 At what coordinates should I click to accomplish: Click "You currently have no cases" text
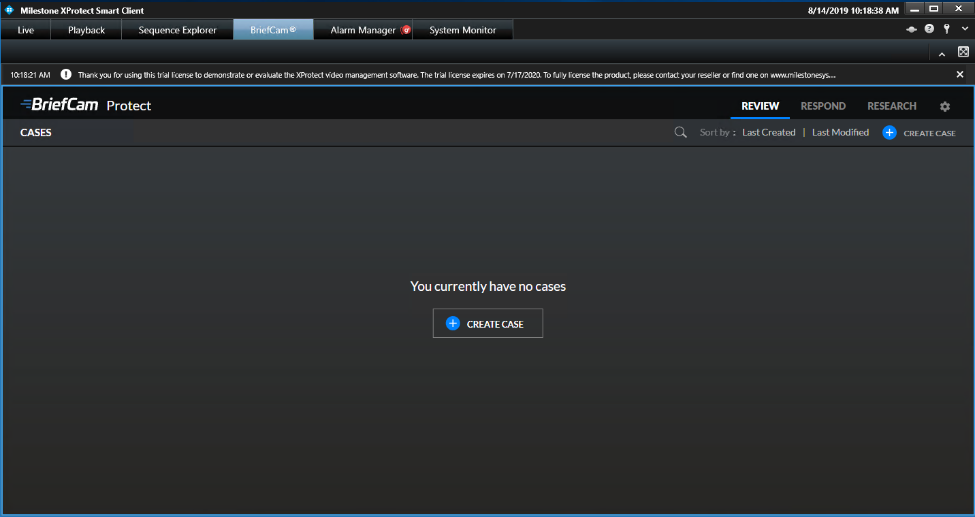pos(488,286)
